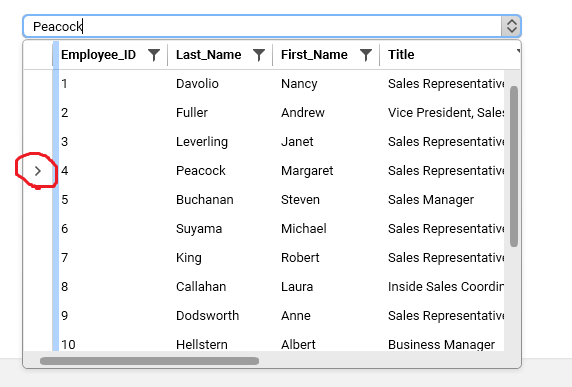
Task: Click Employee_ID cell with value 1
Action: point(64,84)
